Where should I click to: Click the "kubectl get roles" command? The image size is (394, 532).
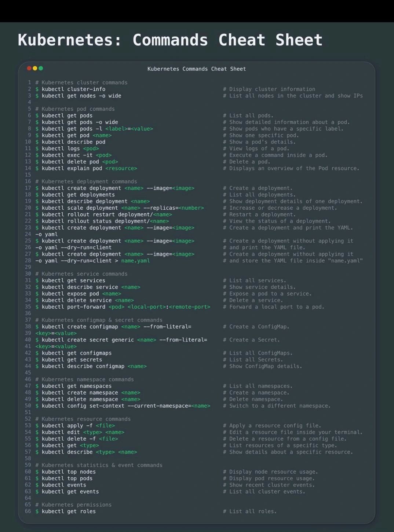(x=69, y=511)
